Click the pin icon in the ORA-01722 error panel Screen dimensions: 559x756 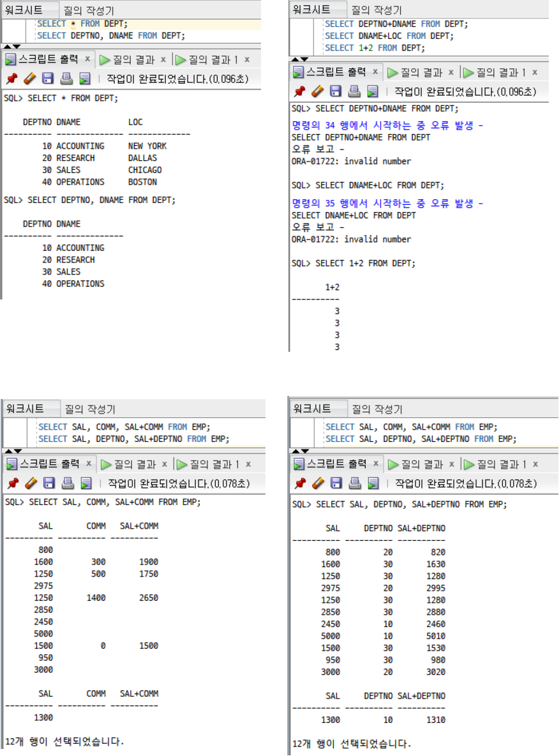tap(300, 91)
